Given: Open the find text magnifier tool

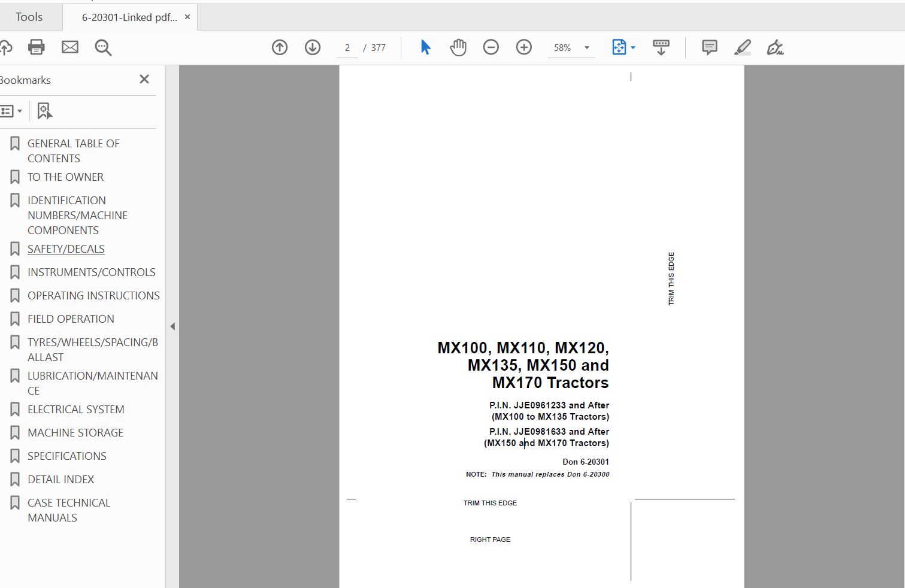Looking at the screenshot, I should (x=103, y=47).
